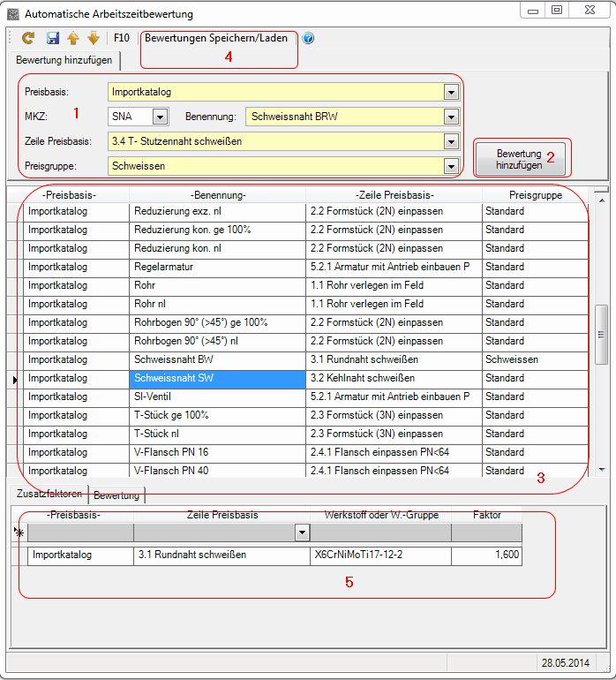This screenshot has width=616, height=680.
Task: Click the save disk icon
Action: tap(53, 38)
